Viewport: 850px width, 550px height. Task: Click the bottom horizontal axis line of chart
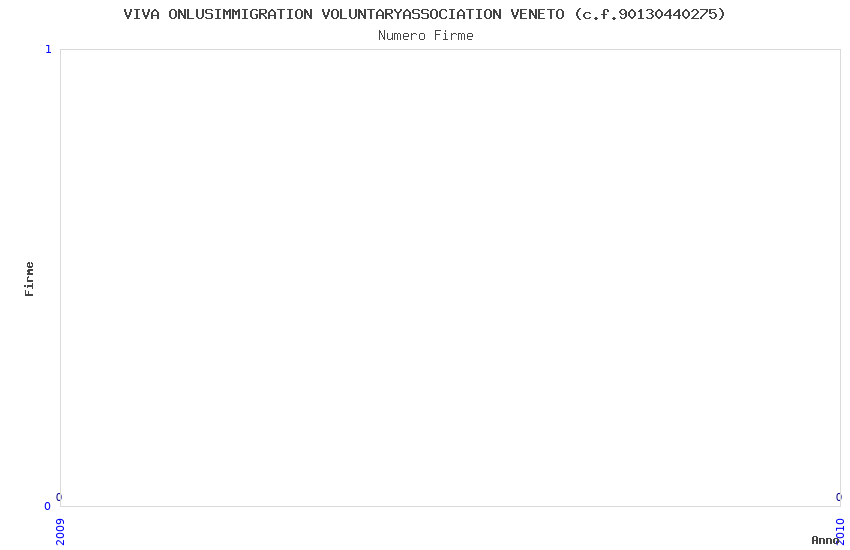coord(450,506)
